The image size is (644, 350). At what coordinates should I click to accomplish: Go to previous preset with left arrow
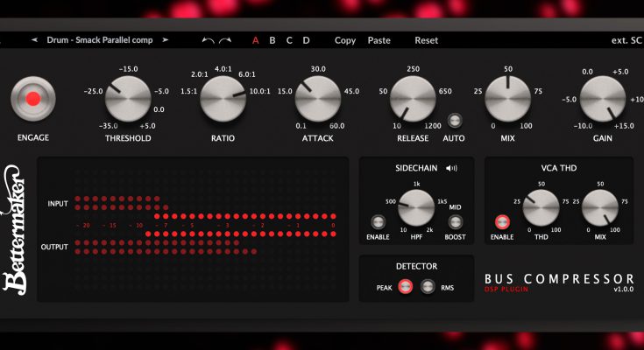(x=35, y=40)
